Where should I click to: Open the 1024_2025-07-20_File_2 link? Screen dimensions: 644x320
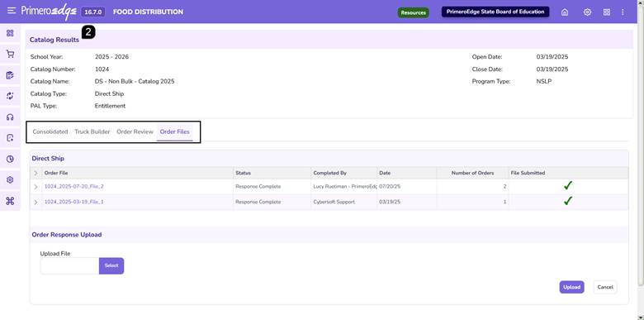click(x=74, y=186)
